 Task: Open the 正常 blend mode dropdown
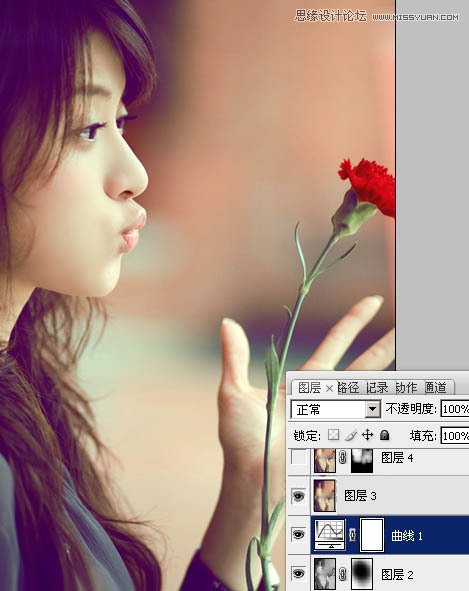click(x=336, y=409)
